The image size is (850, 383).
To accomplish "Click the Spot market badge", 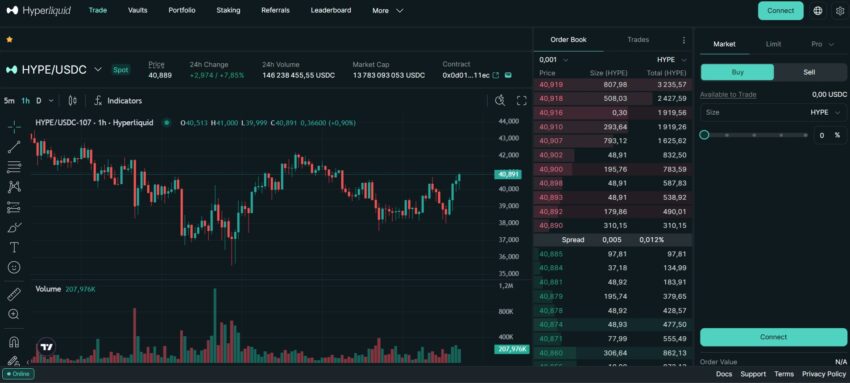I will pos(120,69).
